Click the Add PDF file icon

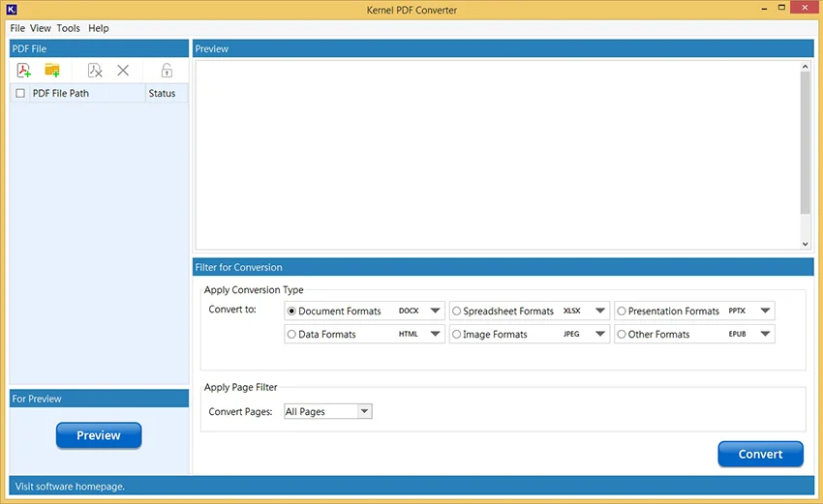tap(23, 71)
